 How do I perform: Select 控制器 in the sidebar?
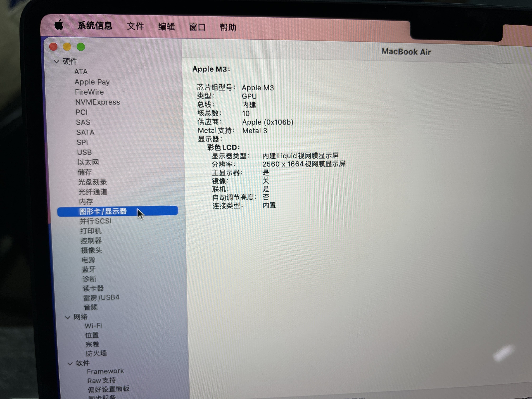(x=91, y=241)
